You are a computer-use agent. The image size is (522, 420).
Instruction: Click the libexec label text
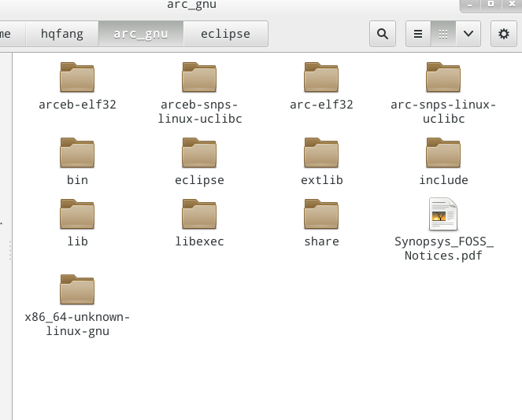(199, 241)
